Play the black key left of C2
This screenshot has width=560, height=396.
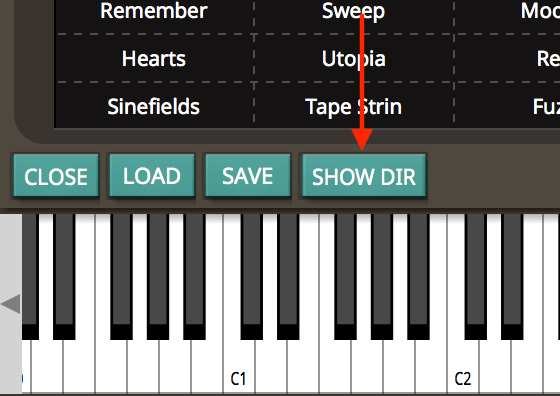pyautogui.click(x=418, y=277)
